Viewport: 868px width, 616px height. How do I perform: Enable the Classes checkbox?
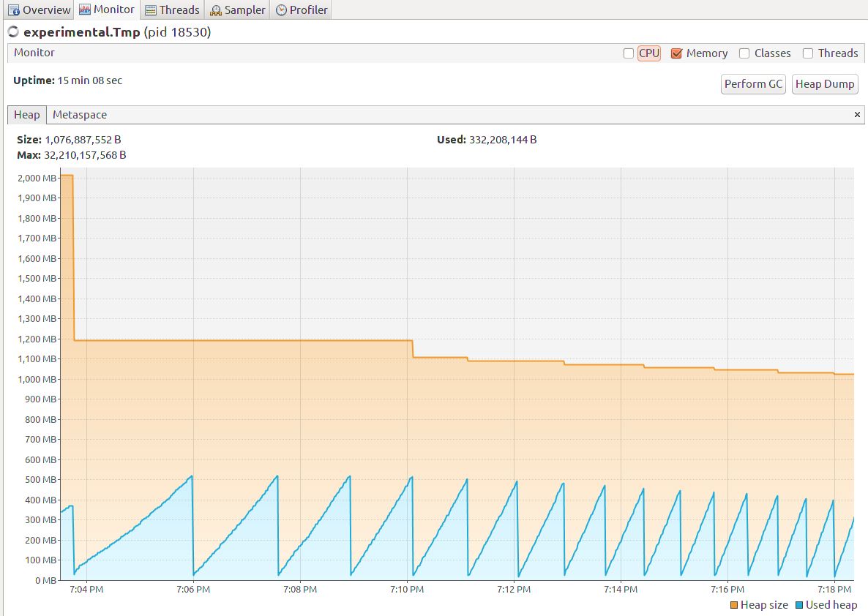click(x=744, y=53)
